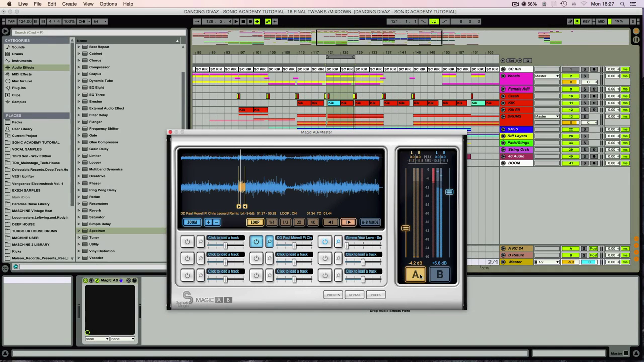Open the Edit menu
The image size is (644, 362).
(52, 4)
